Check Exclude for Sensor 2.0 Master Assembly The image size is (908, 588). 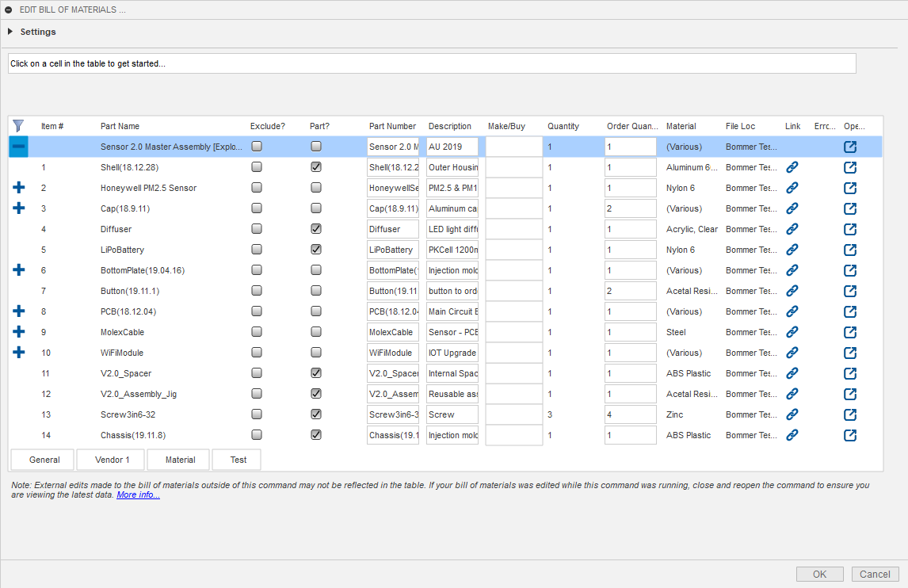[257, 147]
